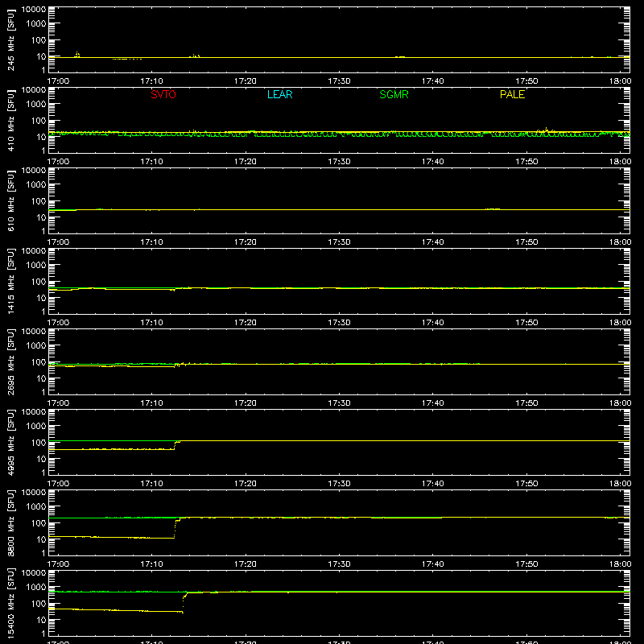Click the 10 tick label on 1415 MHz axis

pos(41,298)
